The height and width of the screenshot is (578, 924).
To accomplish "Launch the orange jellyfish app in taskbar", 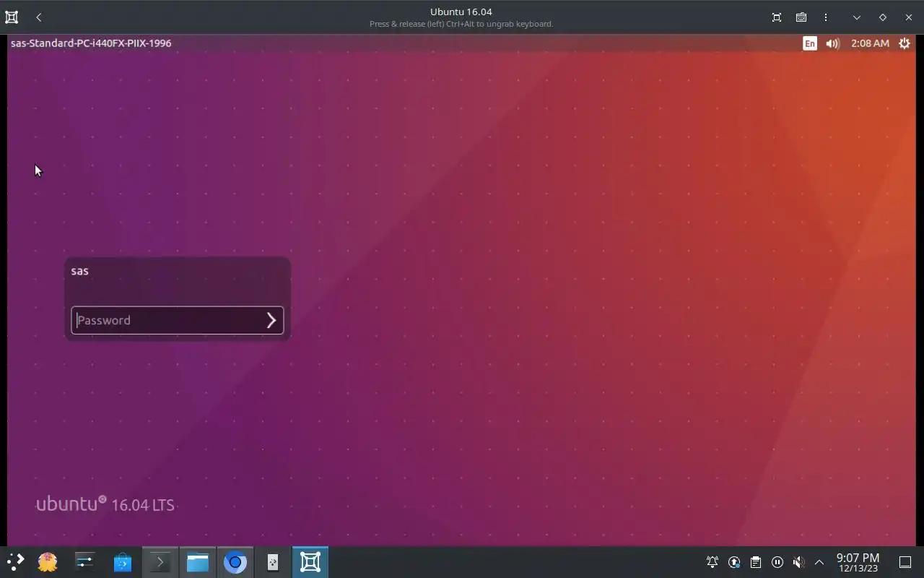I will [48, 562].
